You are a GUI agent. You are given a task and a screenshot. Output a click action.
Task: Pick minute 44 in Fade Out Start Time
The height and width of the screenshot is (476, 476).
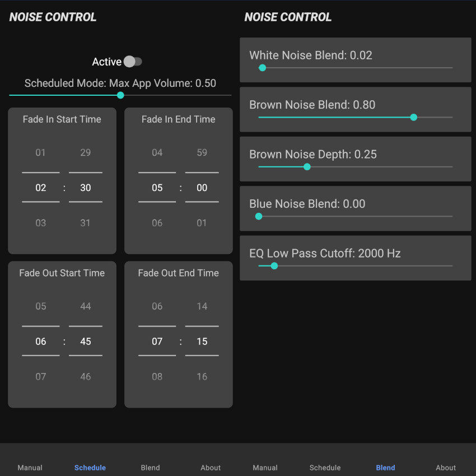[85, 306]
